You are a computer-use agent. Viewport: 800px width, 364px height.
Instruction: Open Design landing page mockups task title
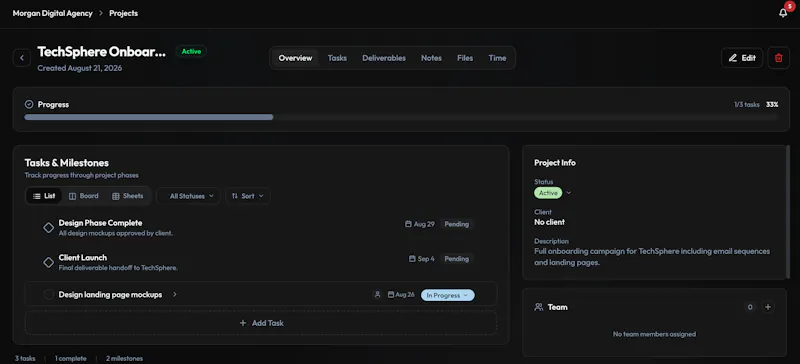click(110, 295)
